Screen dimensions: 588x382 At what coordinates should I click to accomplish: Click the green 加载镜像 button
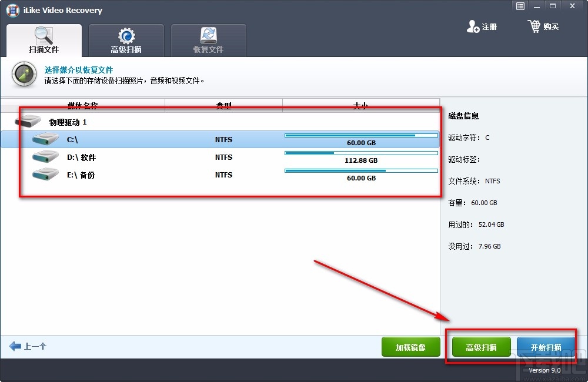coord(410,347)
